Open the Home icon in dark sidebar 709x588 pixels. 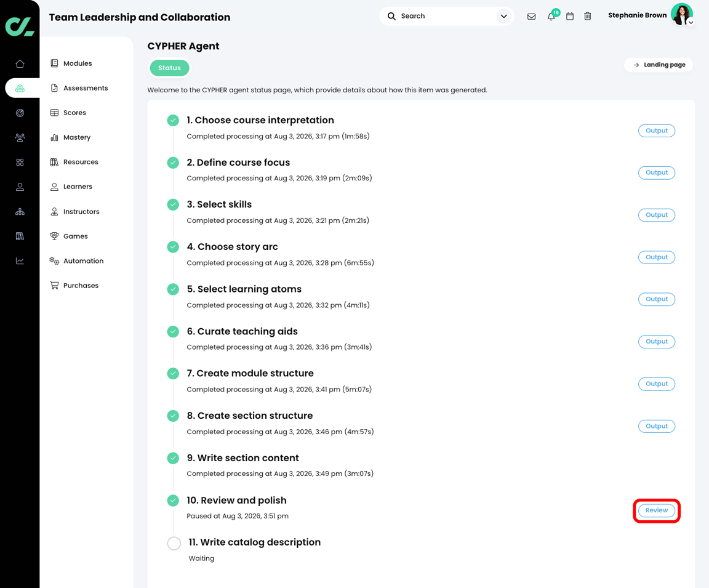click(x=20, y=64)
